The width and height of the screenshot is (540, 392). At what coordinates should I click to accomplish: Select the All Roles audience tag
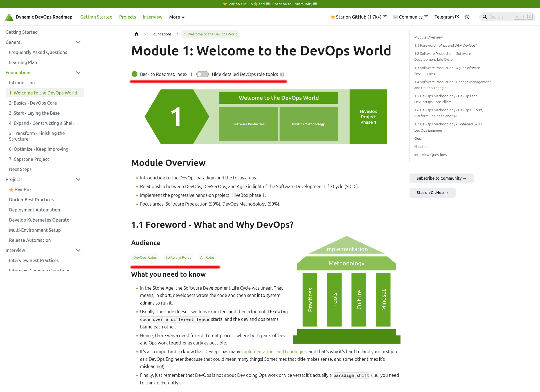point(207,257)
